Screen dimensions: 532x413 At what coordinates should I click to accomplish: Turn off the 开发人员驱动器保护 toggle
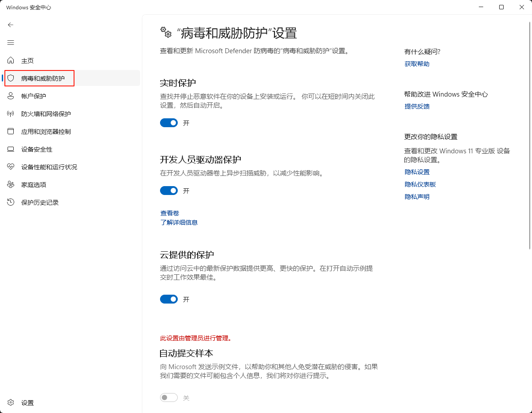(x=169, y=191)
